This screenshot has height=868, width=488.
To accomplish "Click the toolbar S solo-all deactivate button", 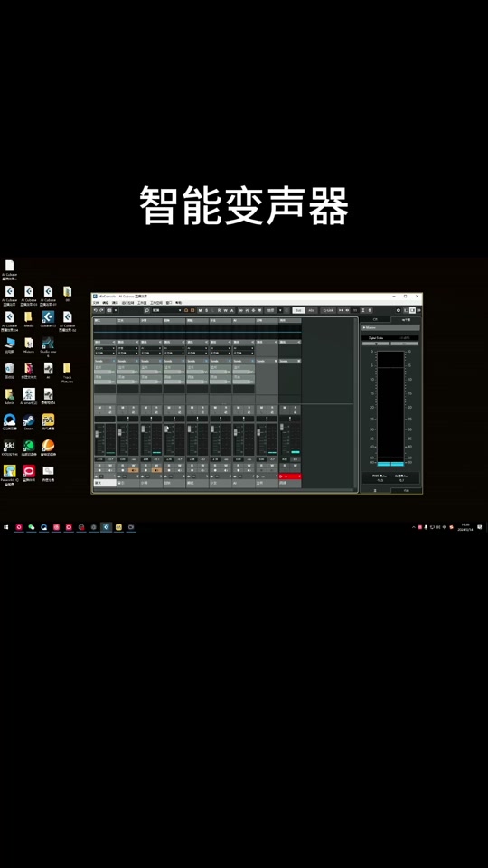I will 206,310.
